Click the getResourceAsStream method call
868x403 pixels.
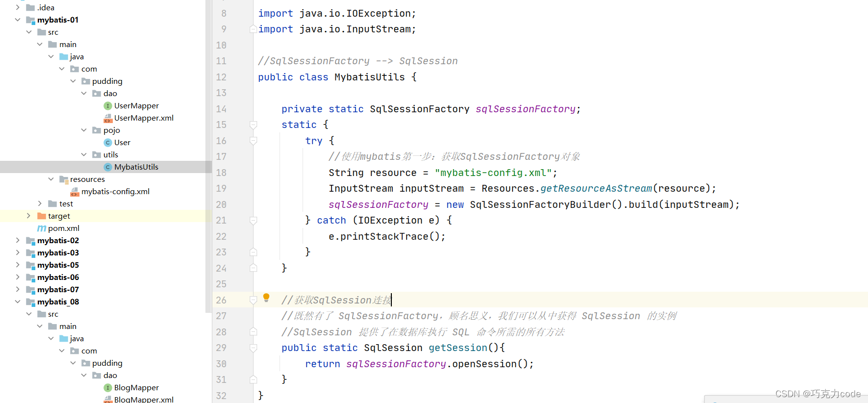tap(596, 189)
